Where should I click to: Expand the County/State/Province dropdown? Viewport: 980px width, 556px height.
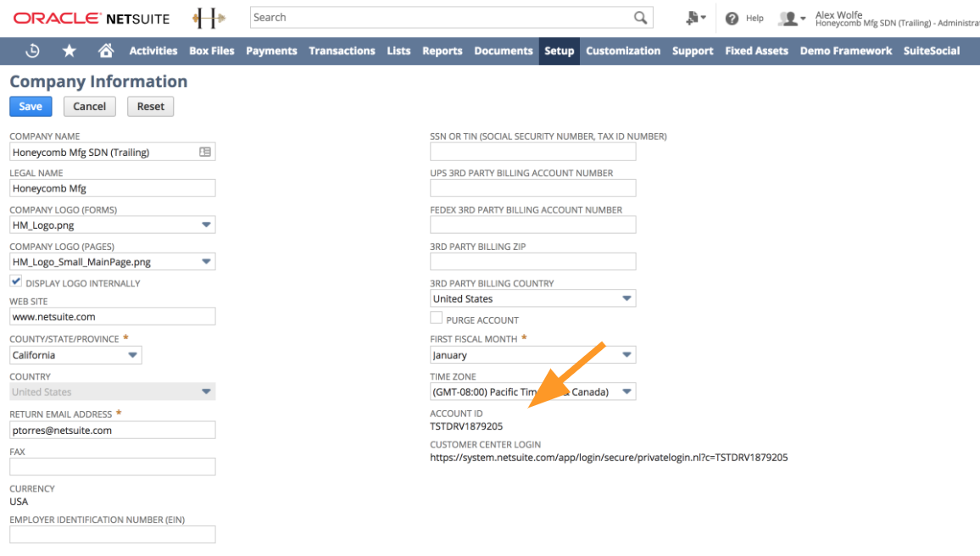(133, 355)
